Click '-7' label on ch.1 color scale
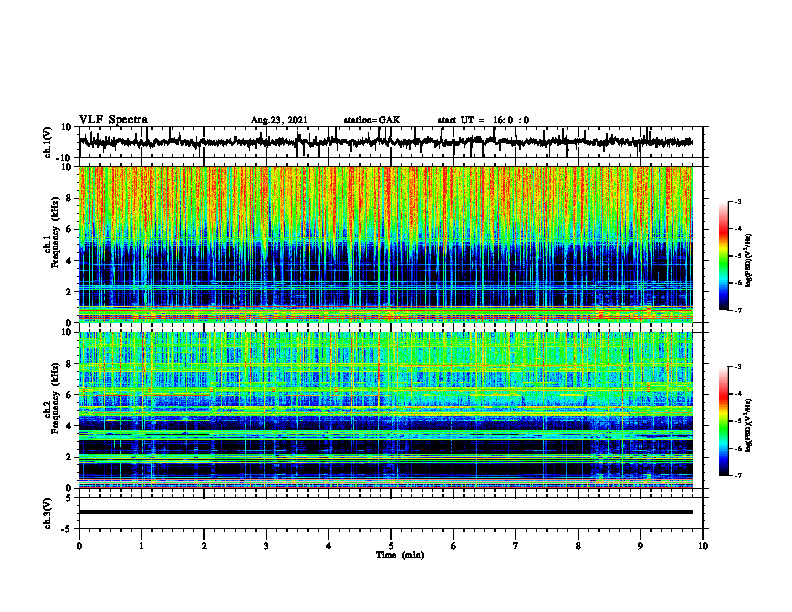 (x=737, y=310)
